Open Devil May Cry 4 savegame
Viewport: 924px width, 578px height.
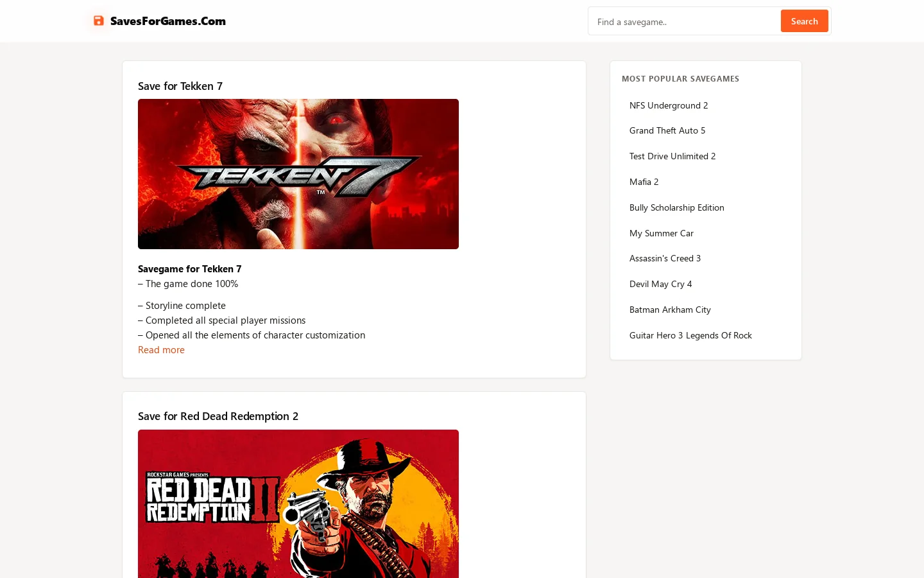pyautogui.click(x=661, y=284)
